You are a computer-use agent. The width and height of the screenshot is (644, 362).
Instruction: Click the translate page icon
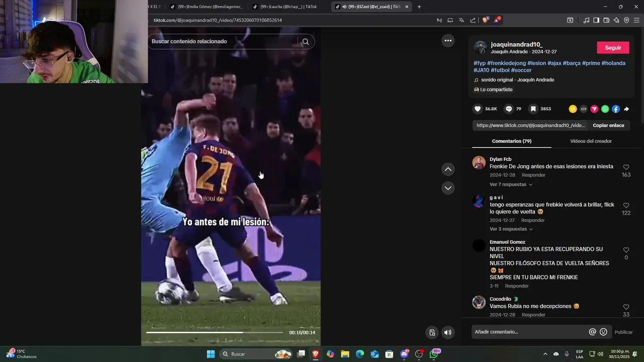[461, 20]
